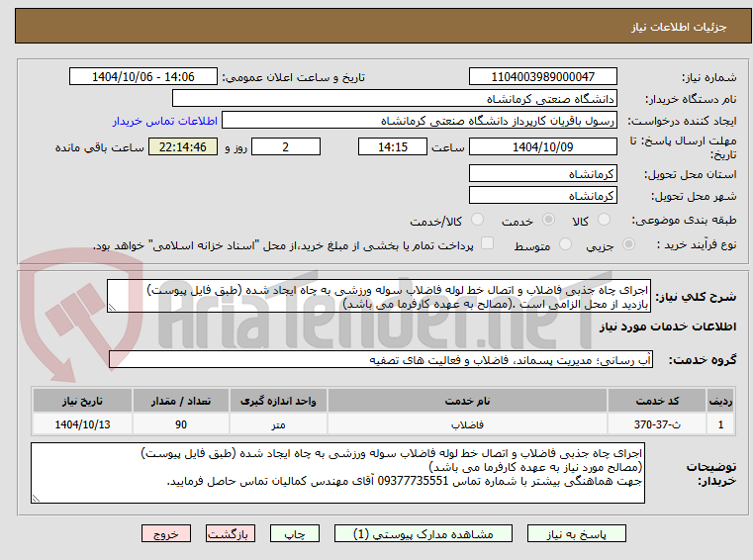Viewport: 753px width, 560px height.
Task: Click the announcement date field 1404/10/06 - 14:06
Action: [x=143, y=76]
